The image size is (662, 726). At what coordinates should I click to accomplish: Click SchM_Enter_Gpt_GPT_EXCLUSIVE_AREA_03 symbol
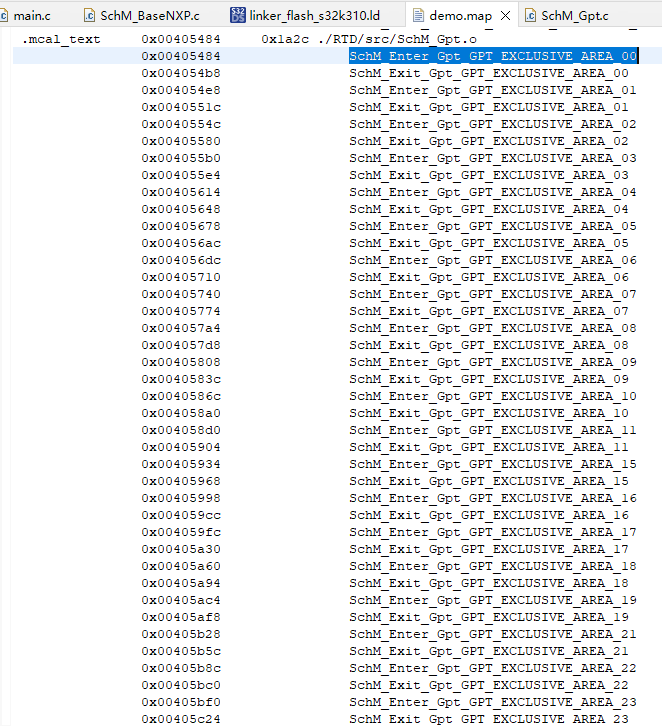tap(493, 158)
